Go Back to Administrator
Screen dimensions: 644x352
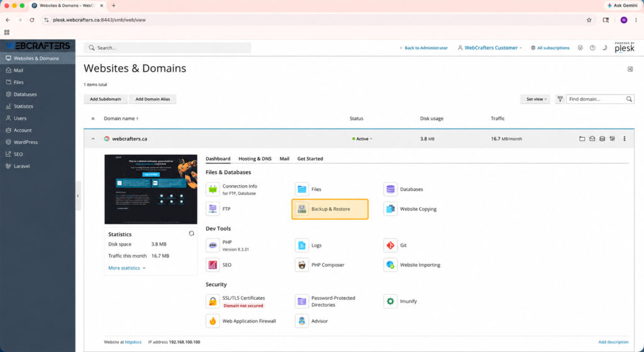click(423, 48)
